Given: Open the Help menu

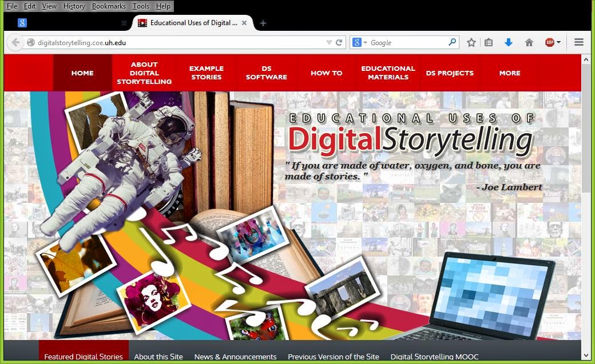Looking at the screenshot, I should [x=163, y=6].
